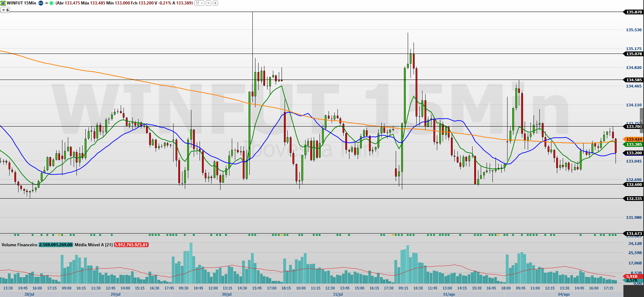The image size is (644, 297).
Task: Select the horizontal line price label 134.585
Action: coord(633,80)
